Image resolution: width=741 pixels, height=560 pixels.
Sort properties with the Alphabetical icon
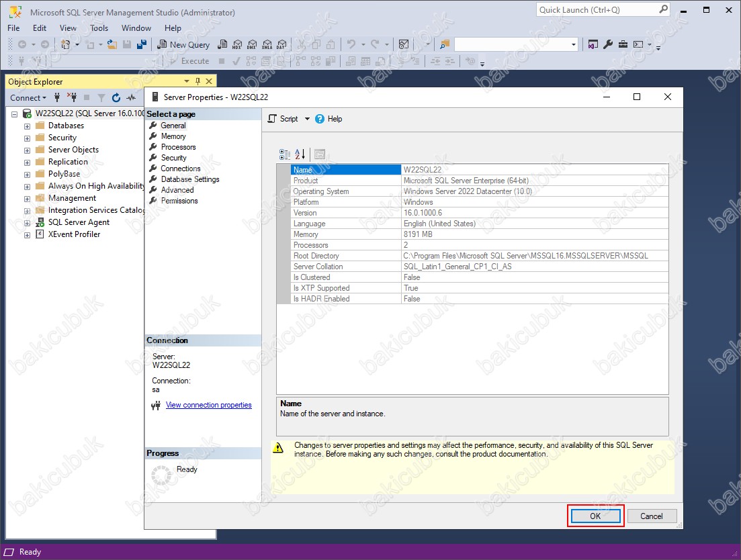coord(300,154)
